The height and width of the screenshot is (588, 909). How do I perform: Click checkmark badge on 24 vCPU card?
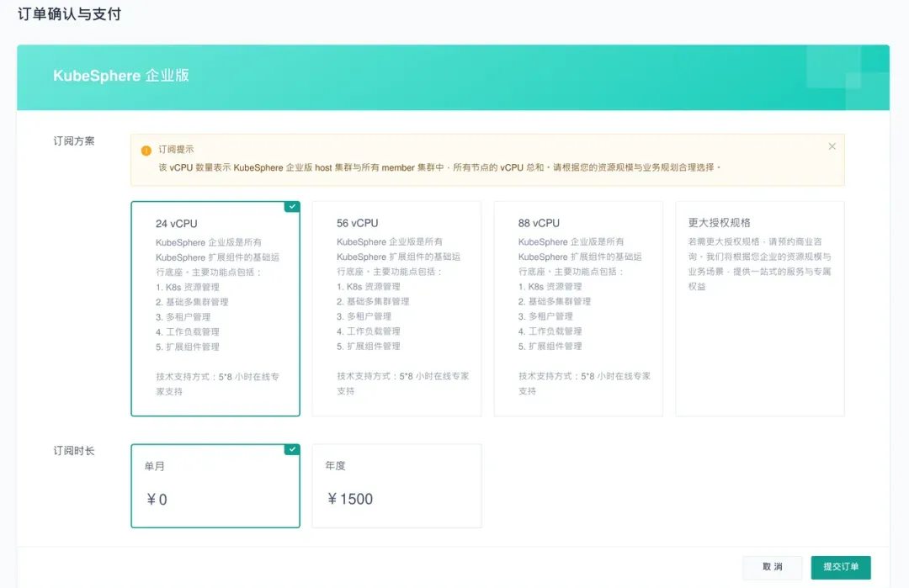click(x=292, y=207)
